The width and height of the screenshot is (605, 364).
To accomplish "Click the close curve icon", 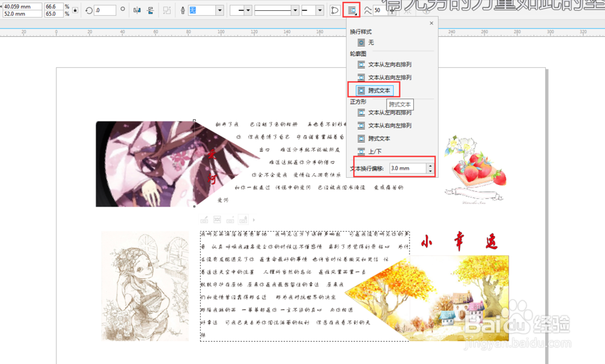I will pos(335,10).
